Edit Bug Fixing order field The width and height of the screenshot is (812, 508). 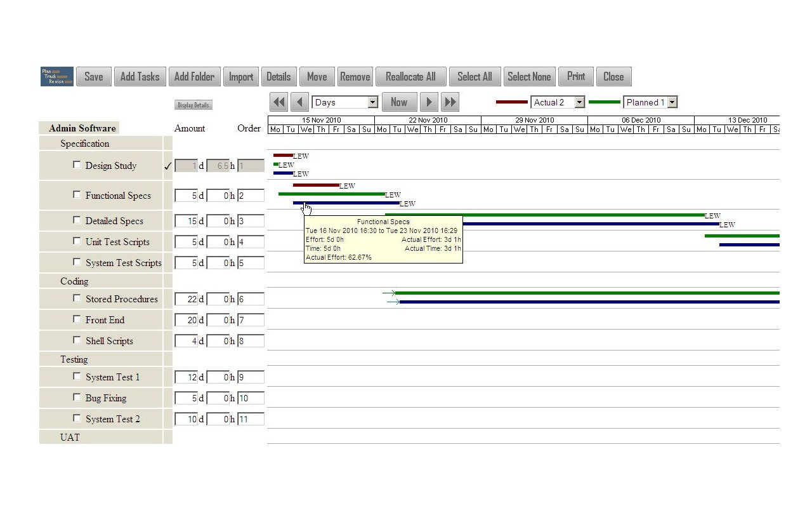251,398
